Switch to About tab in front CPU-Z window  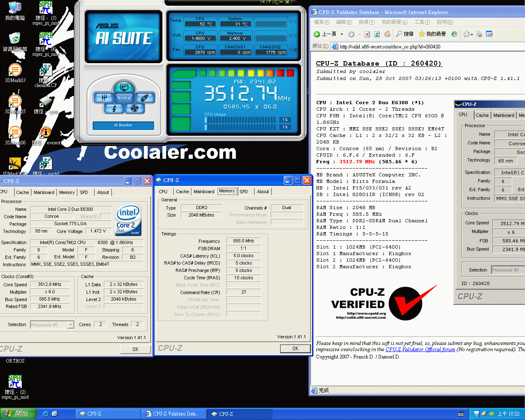pyautogui.click(x=263, y=192)
